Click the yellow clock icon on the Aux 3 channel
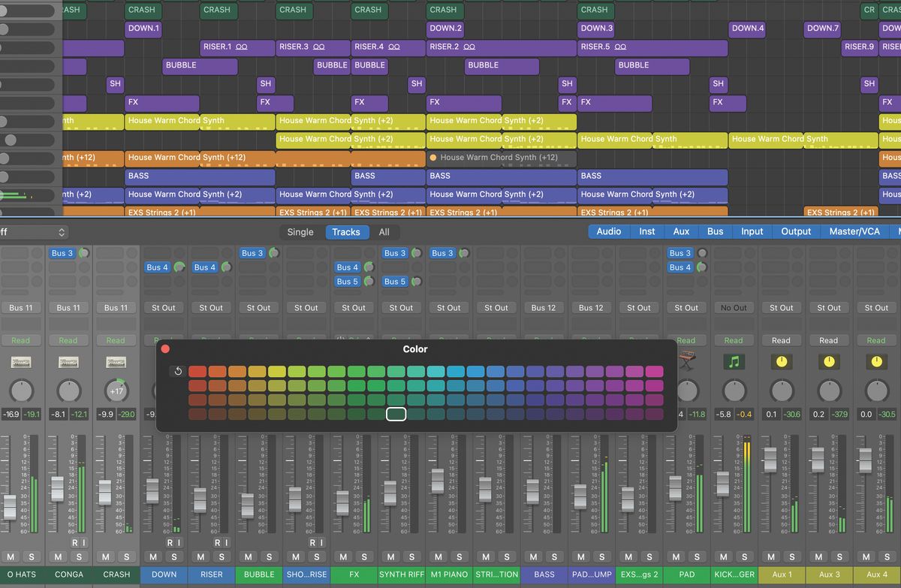The height and width of the screenshot is (588, 901). (x=829, y=362)
